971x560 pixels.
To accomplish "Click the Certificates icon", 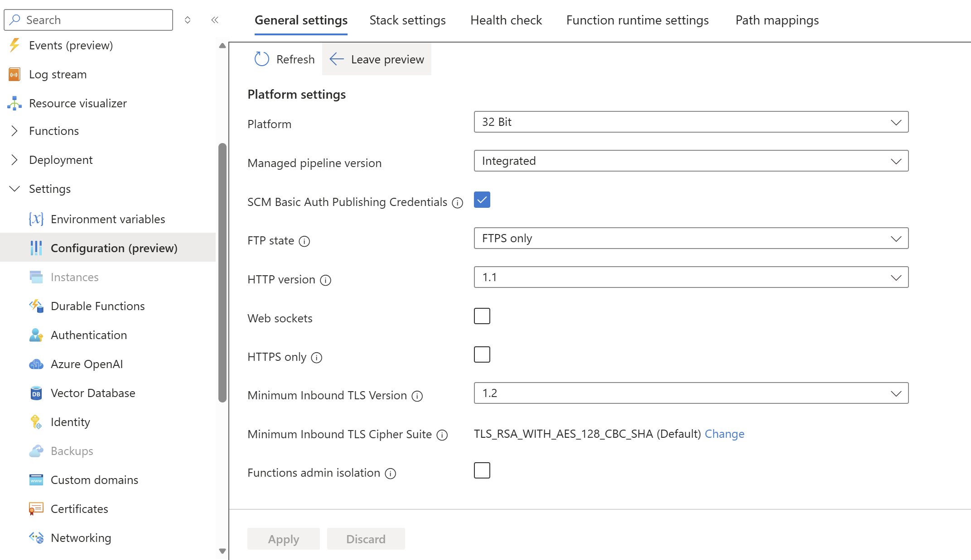I will click(x=36, y=509).
